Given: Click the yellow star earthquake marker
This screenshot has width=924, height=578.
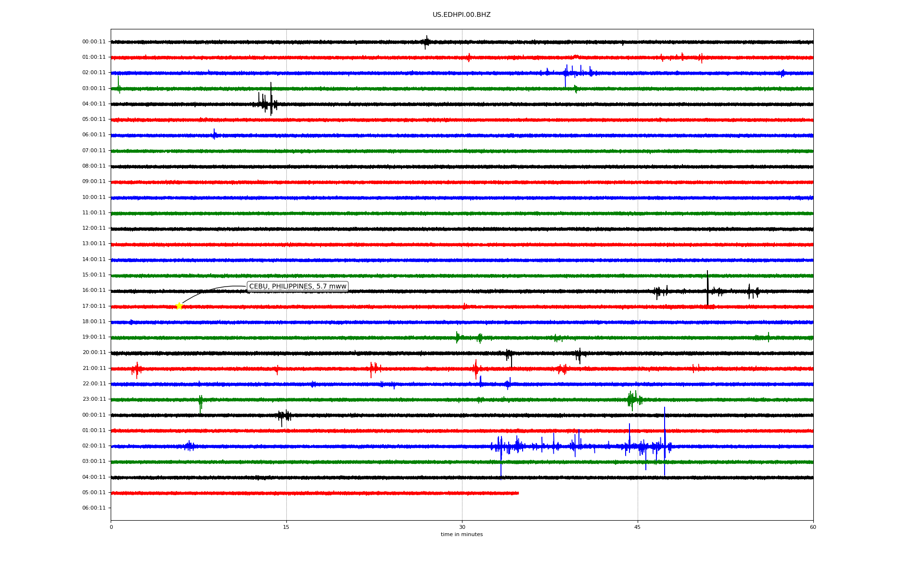Looking at the screenshot, I should [179, 306].
